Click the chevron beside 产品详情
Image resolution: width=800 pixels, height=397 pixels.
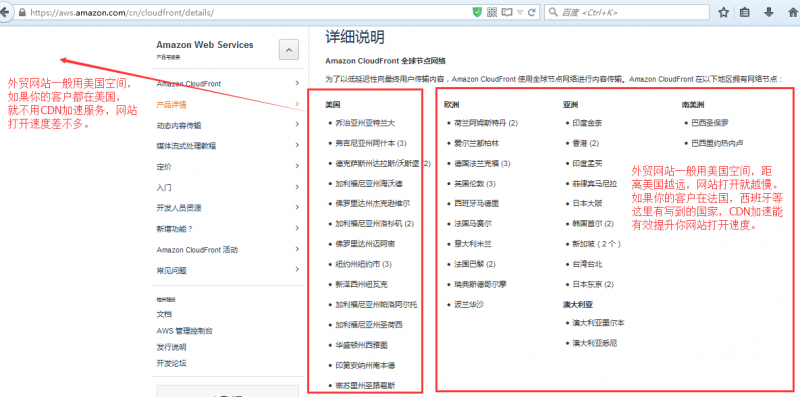pos(297,104)
